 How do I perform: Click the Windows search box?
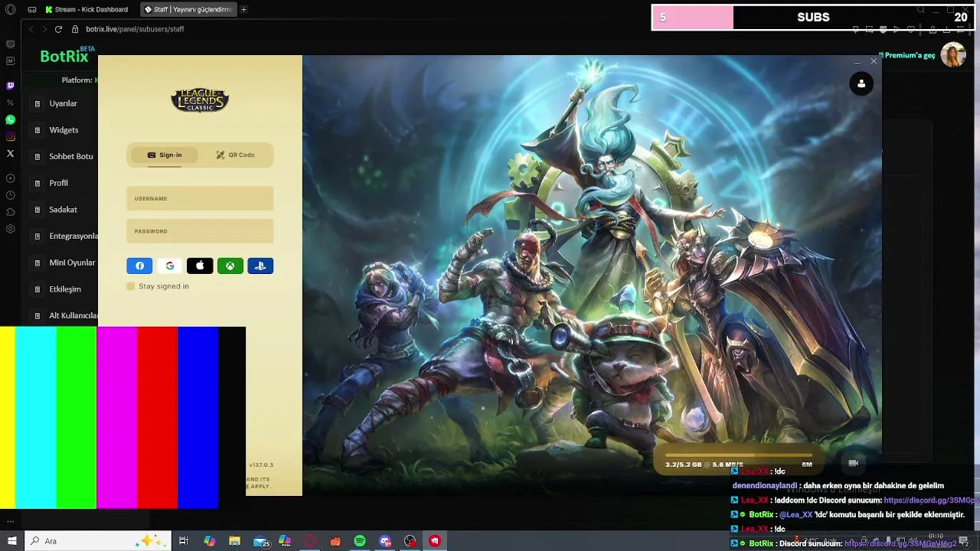coord(99,541)
